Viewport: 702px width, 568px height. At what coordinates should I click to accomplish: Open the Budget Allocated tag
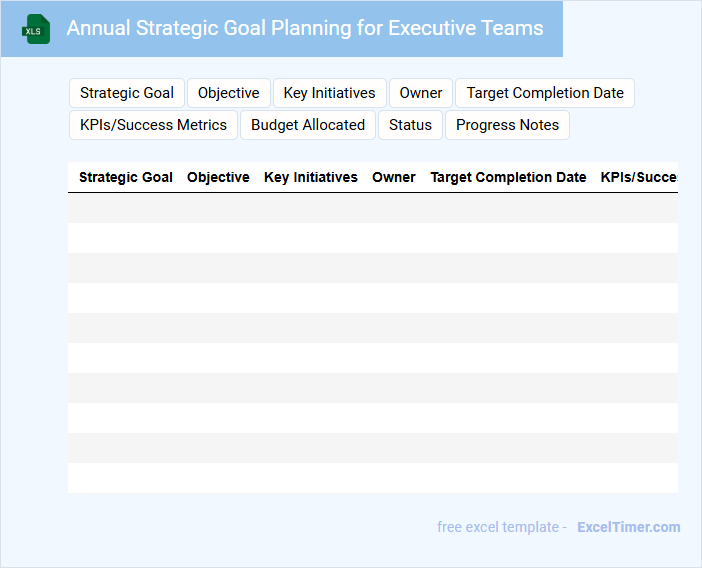click(308, 125)
